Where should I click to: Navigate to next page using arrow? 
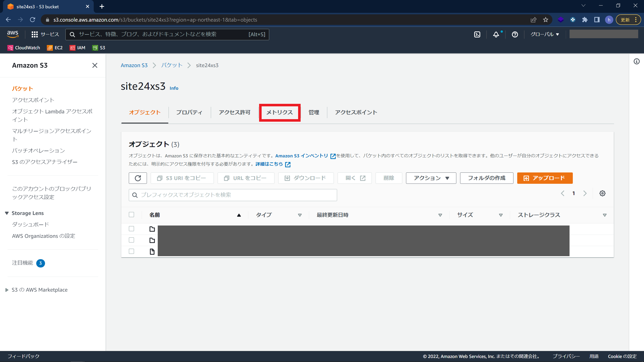pyautogui.click(x=585, y=194)
